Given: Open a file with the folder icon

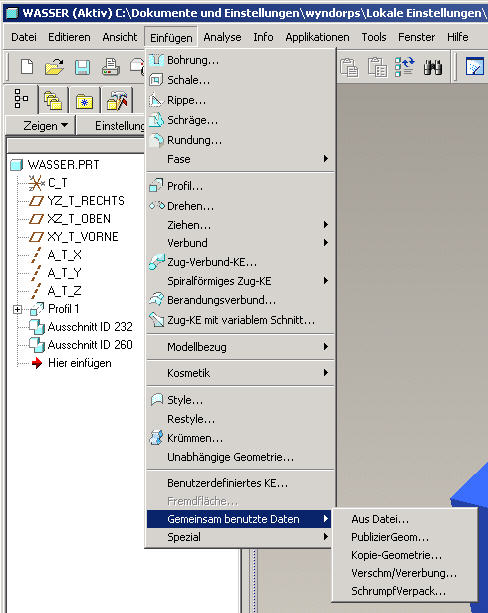Looking at the screenshot, I should point(54,66).
